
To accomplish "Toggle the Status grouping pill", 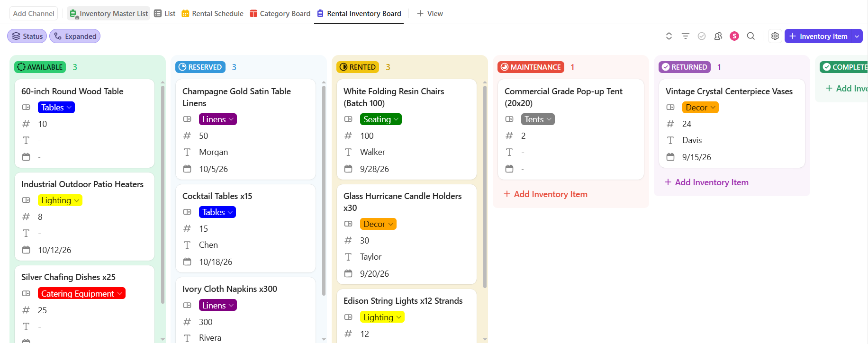I will pyautogui.click(x=27, y=36).
